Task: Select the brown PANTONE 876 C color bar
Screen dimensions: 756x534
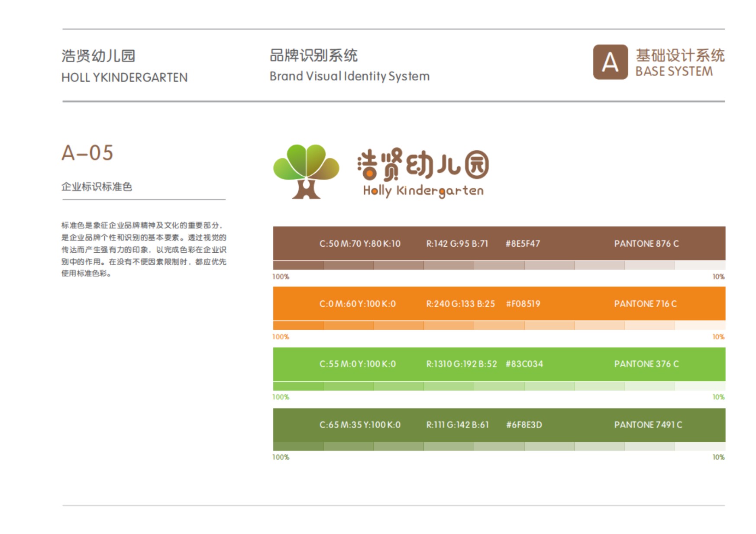Action: click(499, 243)
